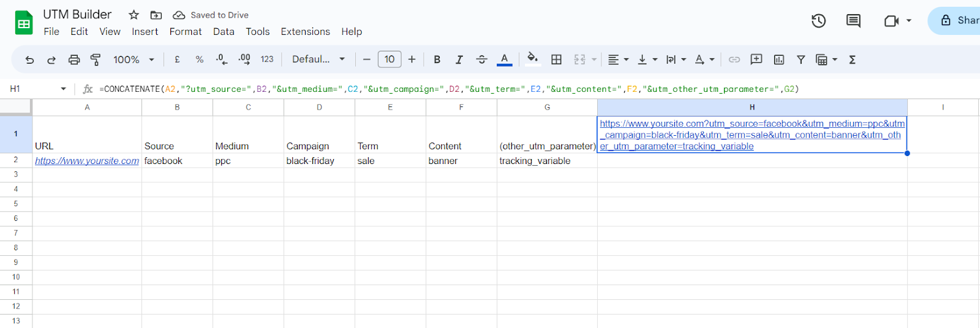Increase font size plus button

click(412, 59)
